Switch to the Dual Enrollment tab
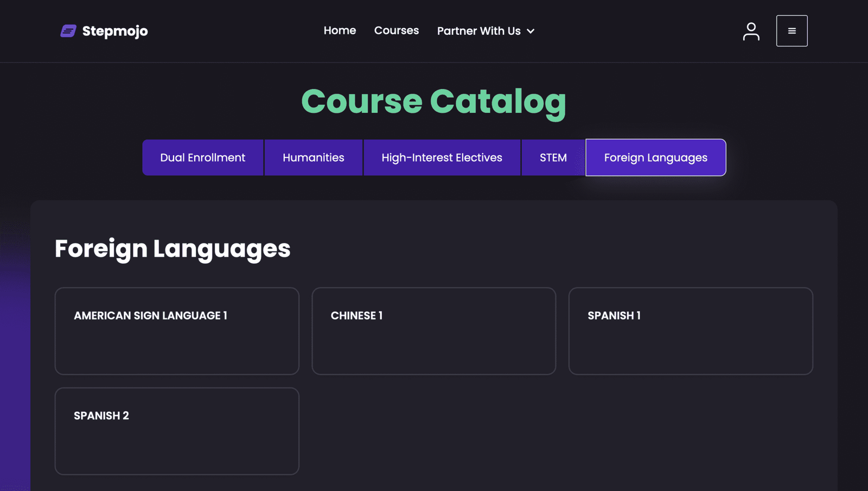This screenshot has width=868, height=491. [x=202, y=157]
